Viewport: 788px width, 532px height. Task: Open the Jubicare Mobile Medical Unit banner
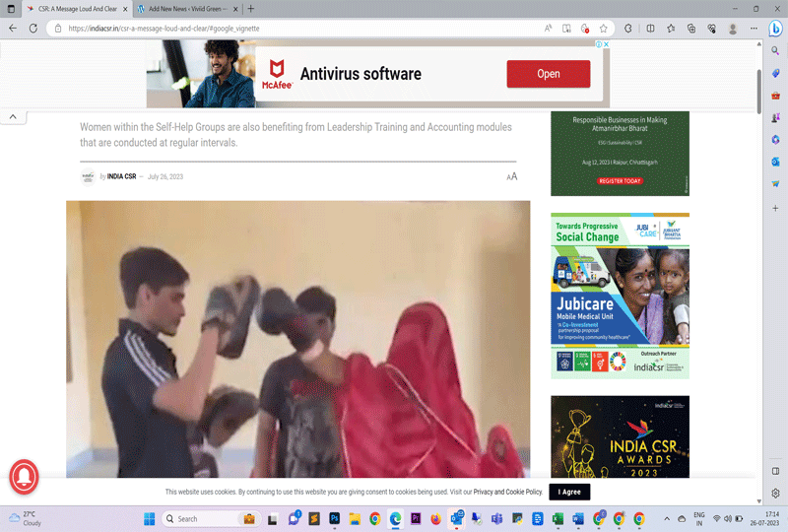pos(620,296)
